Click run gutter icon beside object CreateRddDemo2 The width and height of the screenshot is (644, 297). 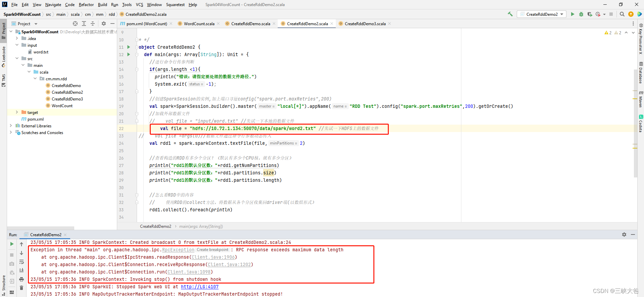[129, 47]
